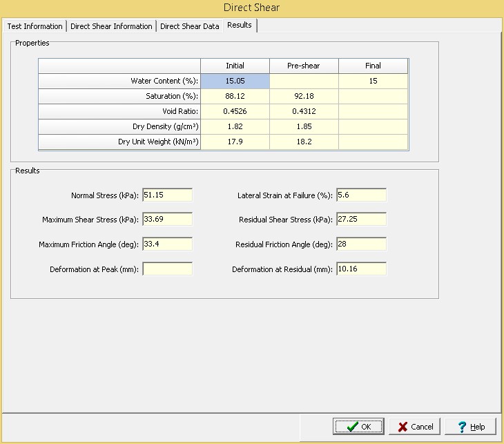Select the Lateral Strain at Failure field
Screen dimensions: 504x444
click(361, 195)
